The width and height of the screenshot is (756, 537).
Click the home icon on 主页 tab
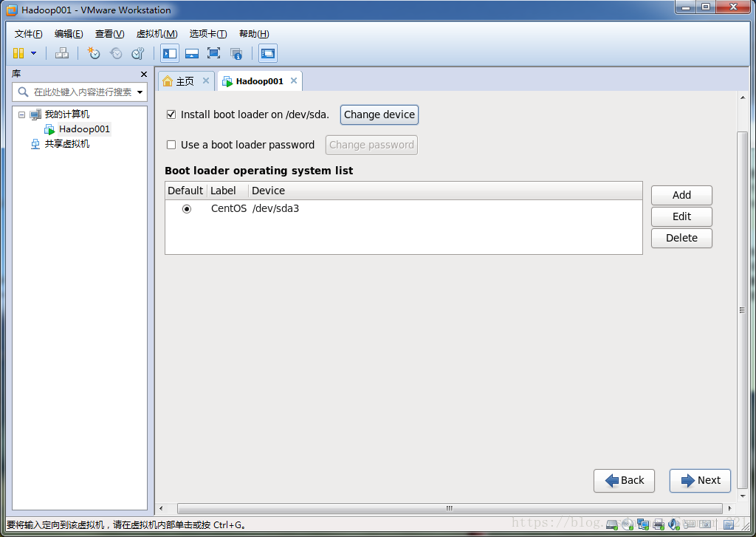pos(168,81)
